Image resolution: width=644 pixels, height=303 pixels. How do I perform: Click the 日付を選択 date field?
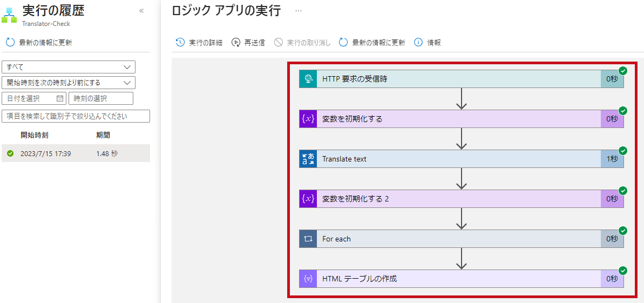pyautogui.click(x=33, y=98)
